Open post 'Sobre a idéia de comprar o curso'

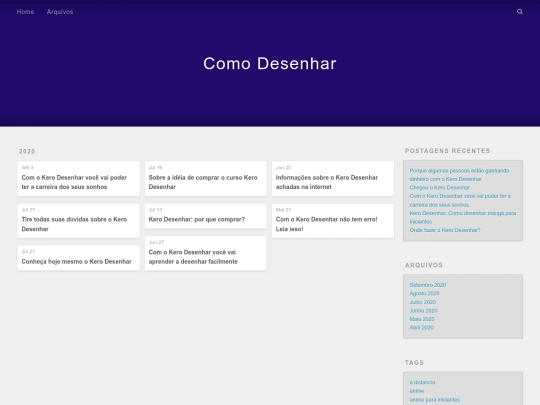click(206, 178)
